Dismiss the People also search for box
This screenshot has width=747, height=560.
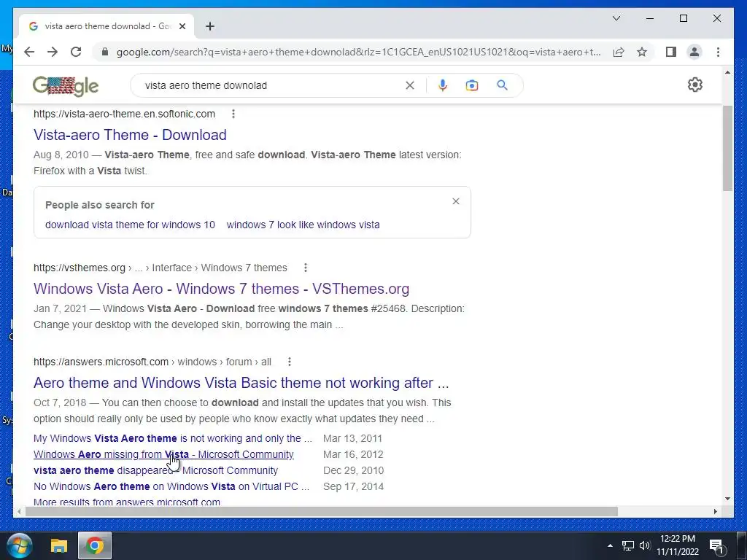coord(456,201)
